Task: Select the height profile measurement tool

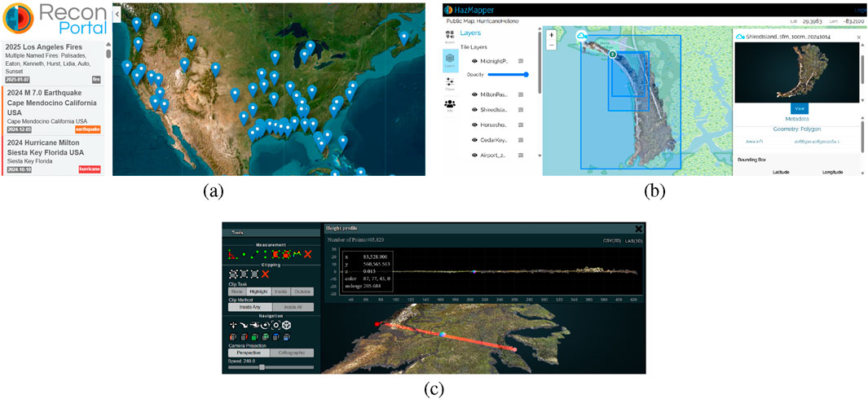Action: tap(297, 253)
